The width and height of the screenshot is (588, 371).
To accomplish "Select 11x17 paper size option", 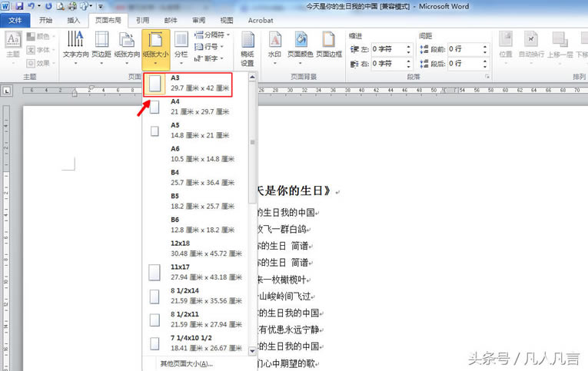I will (x=195, y=272).
